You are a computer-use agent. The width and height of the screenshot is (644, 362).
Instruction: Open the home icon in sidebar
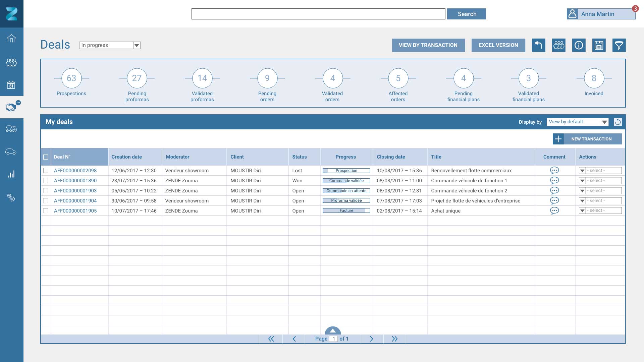coord(11,39)
